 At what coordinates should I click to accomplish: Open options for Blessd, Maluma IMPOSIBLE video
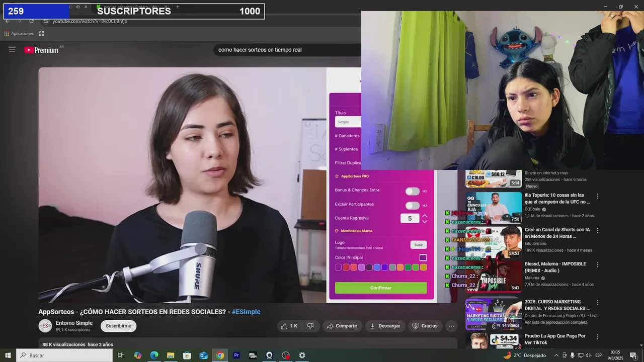pos(598,264)
